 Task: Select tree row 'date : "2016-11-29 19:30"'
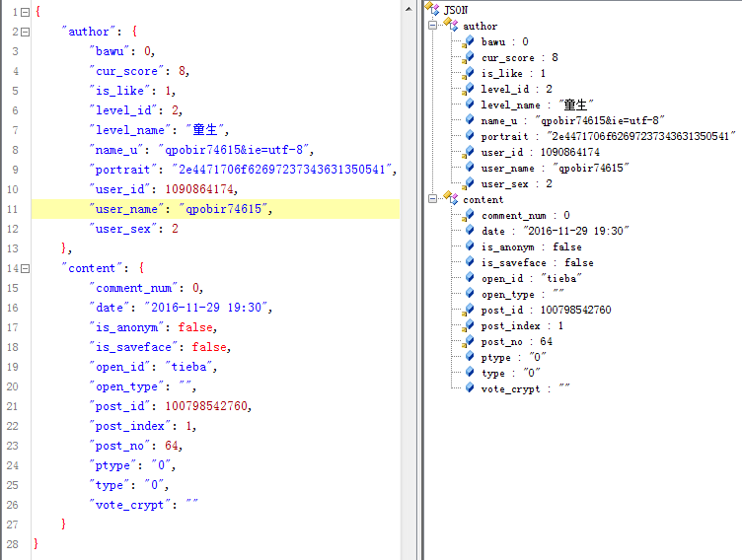(x=556, y=231)
